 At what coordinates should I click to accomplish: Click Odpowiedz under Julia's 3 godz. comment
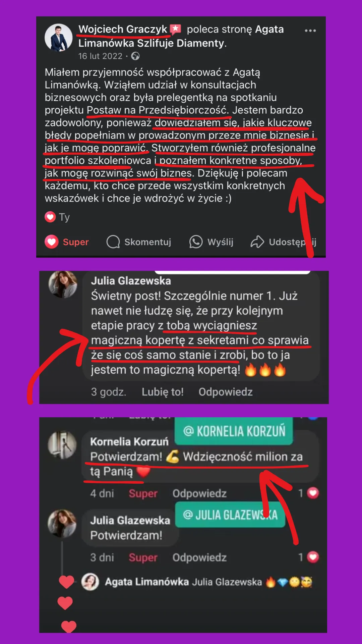(x=226, y=392)
